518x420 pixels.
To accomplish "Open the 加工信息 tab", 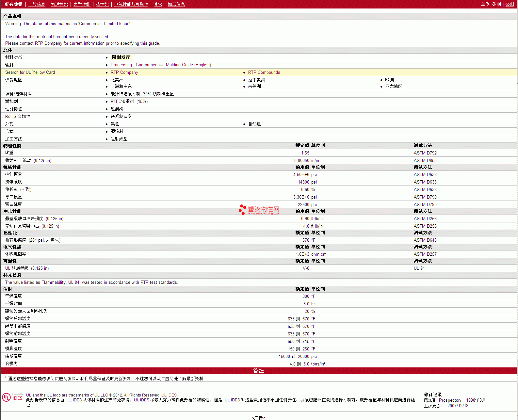I will tap(176, 4).
